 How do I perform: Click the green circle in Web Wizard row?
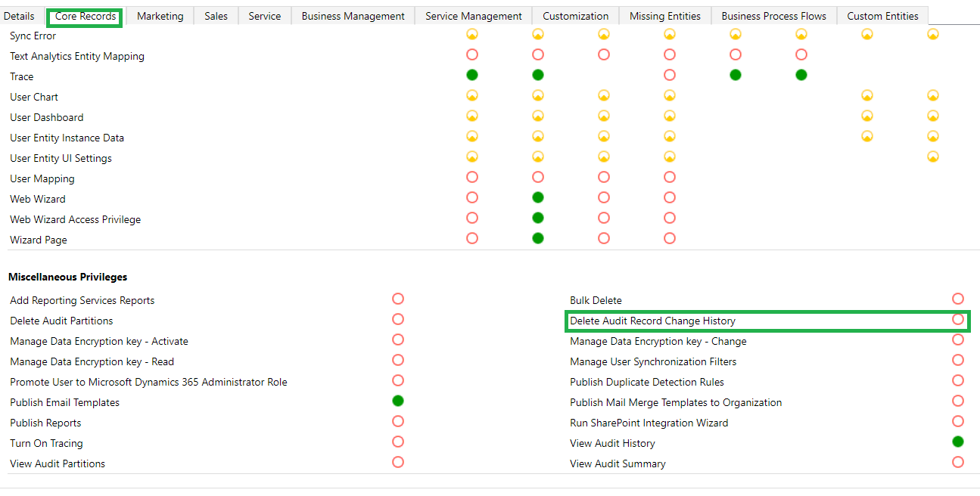point(537,197)
